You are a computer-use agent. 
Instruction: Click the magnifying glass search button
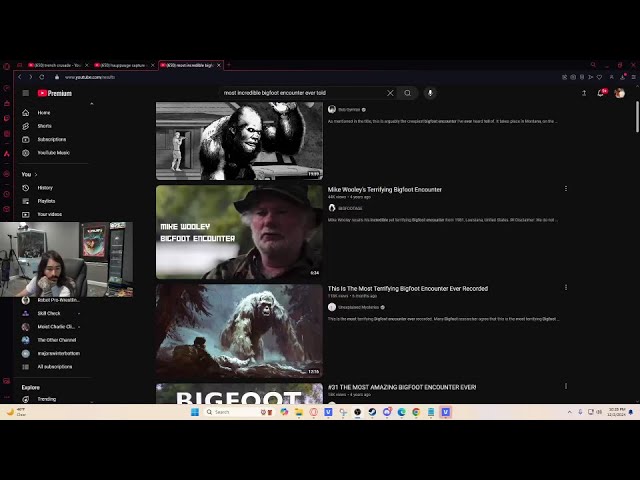[x=407, y=93]
